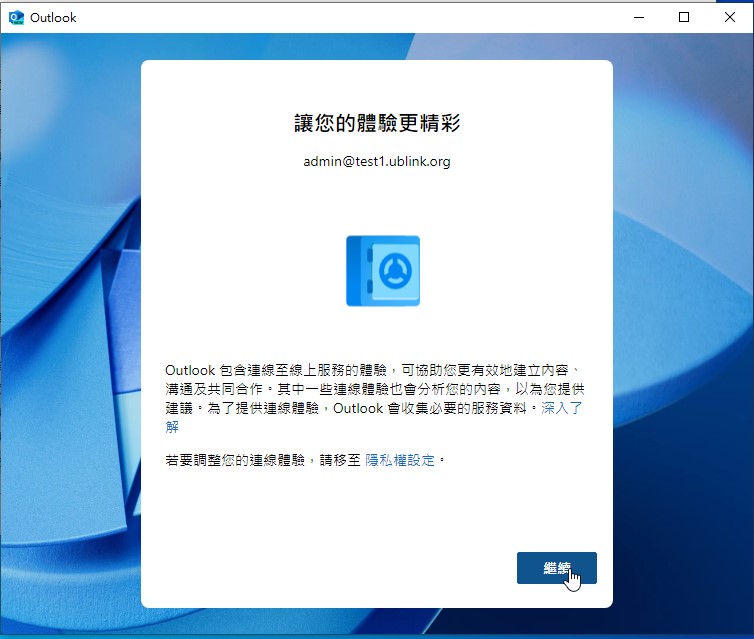This screenshot has height=639, width=754.
Task: Click the blue safe vault illustration
Action: pos(382,270)
